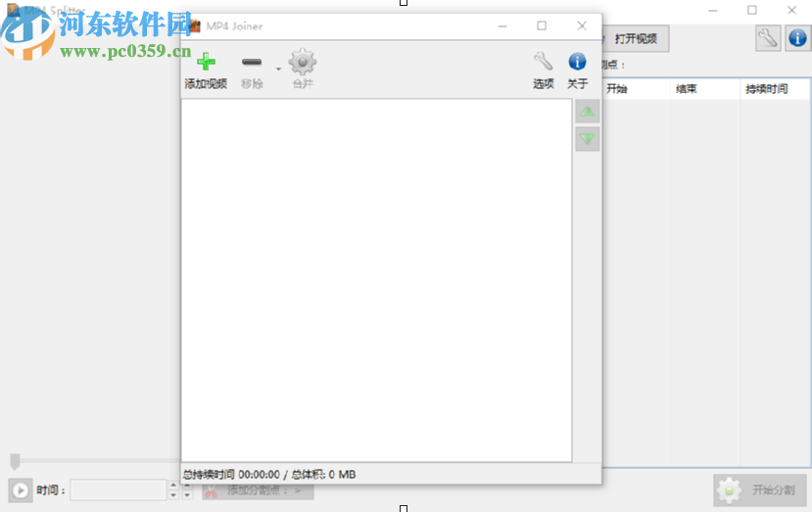
Task: Click the play button in MP4 Splitter
Action: tap(21, 490)
